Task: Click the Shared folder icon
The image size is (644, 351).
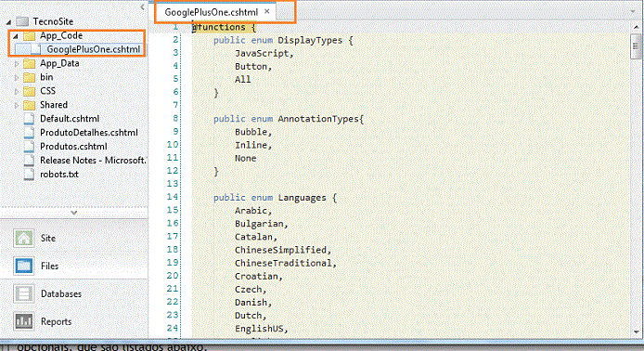Action: 29,105
